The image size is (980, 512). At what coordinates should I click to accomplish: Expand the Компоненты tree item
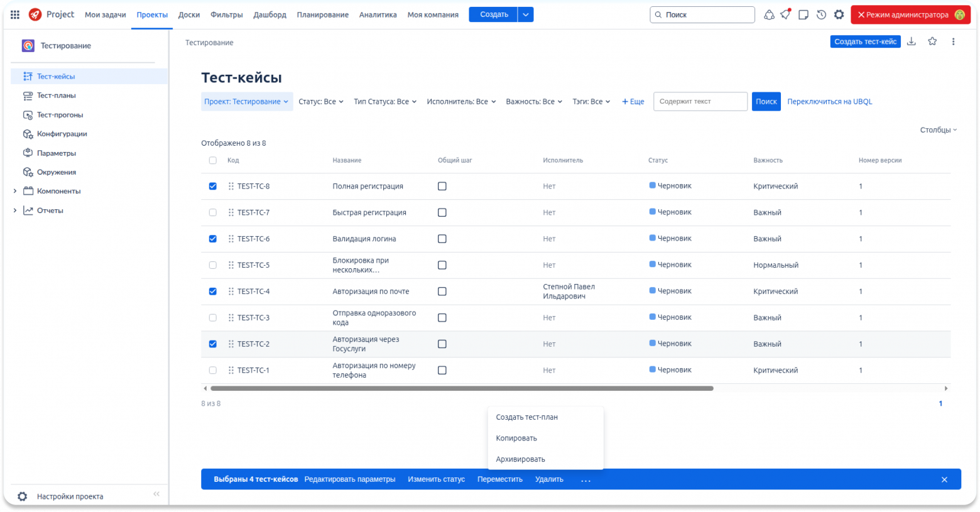point(15,191)
